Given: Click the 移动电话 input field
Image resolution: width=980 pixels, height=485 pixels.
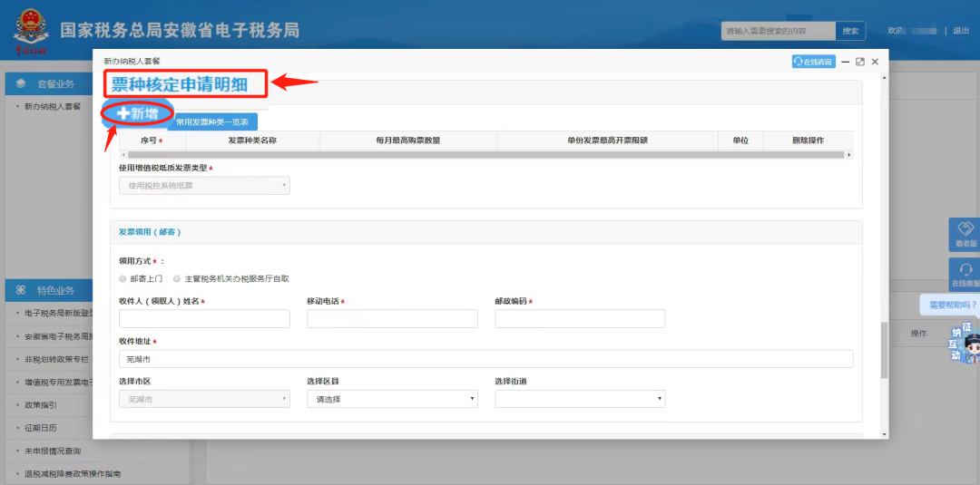Looking at the screenshot, I should 392,318.
